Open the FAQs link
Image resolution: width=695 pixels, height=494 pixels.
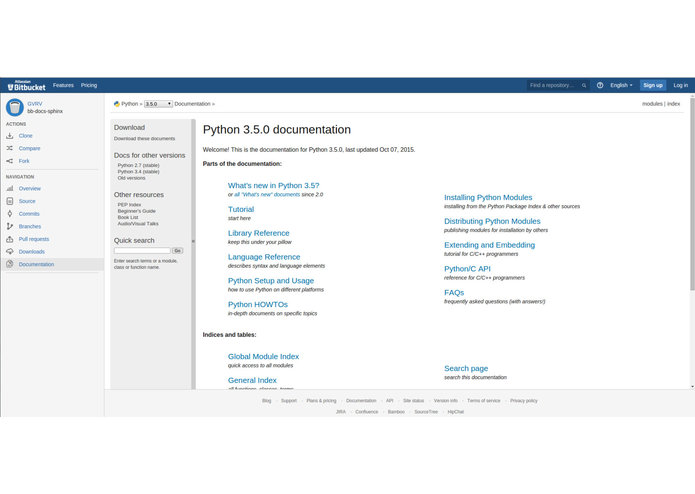[454, 293]
